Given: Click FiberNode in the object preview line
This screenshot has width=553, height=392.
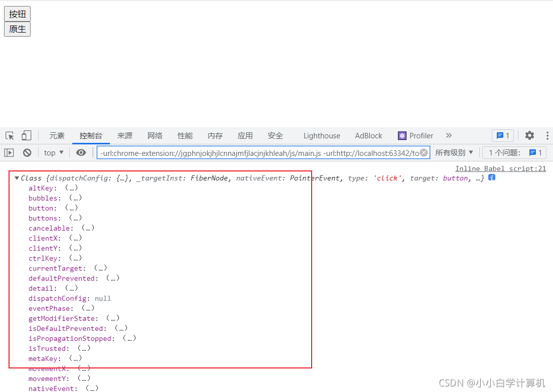Looking at the screenshot, I should [x=209, y=178].
